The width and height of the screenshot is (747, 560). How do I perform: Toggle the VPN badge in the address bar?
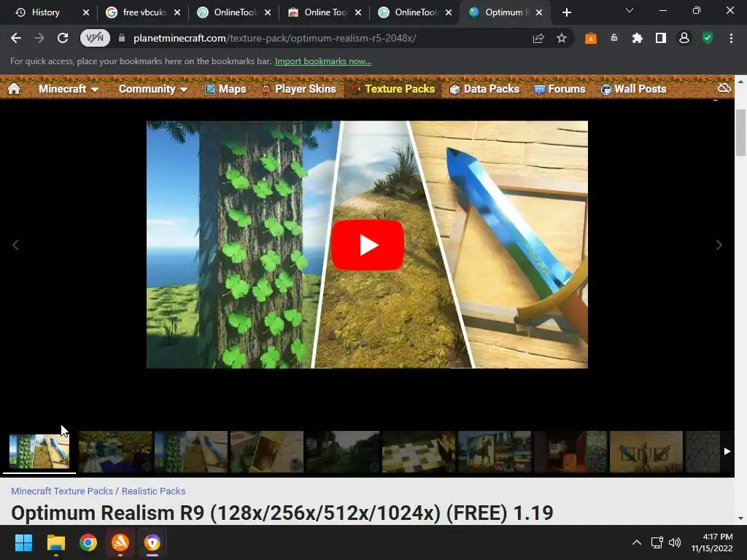pyautogui.click(x=95, y=38)
